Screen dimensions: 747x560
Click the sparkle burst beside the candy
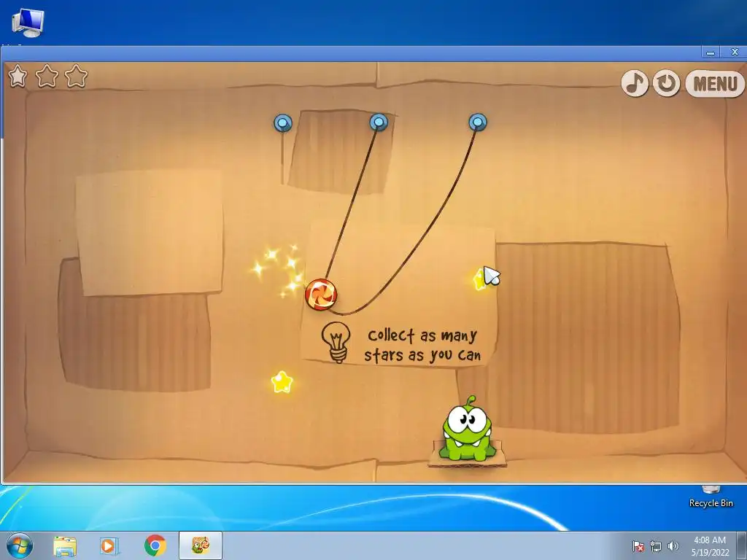[x=279, y=270]
